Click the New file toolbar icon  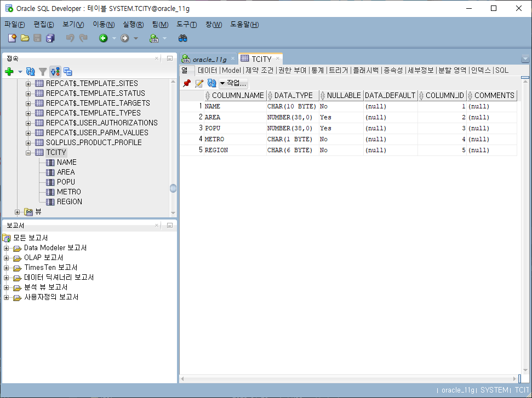pyautogui.click(x=12, y=38)
